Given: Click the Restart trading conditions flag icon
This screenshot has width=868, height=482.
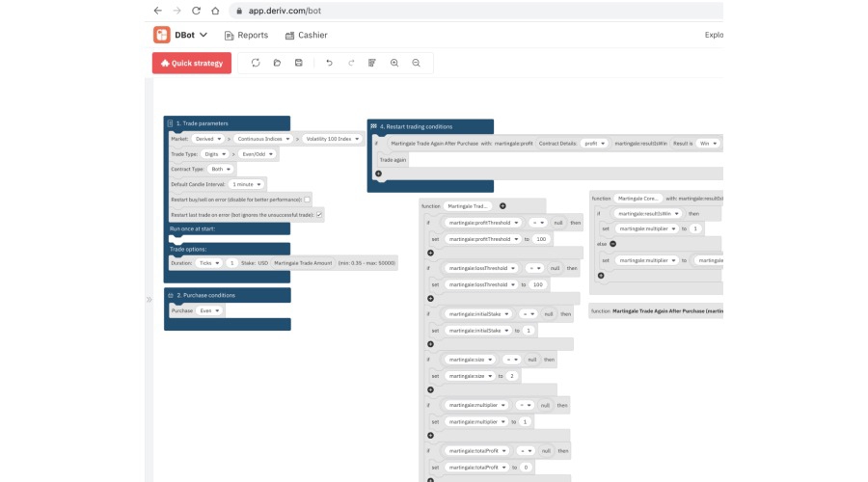Looking at the screenshot, I should pyautogui.click(x=373, y=126).
